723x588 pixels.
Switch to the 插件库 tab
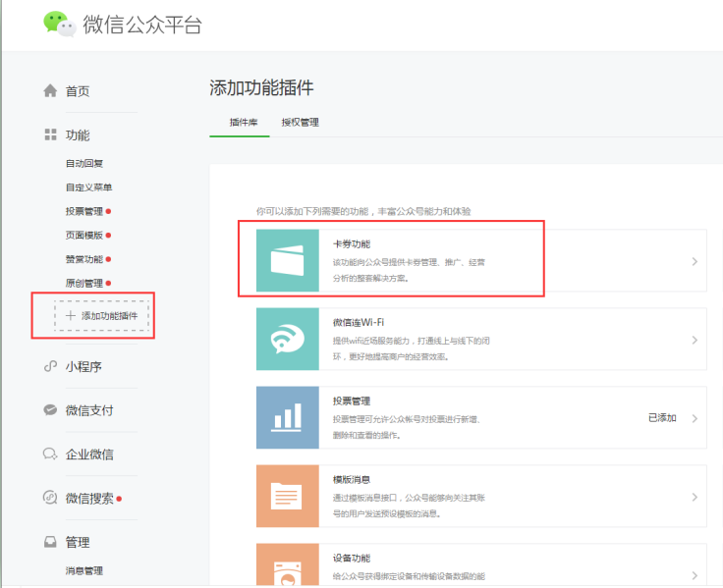[244, 122]
